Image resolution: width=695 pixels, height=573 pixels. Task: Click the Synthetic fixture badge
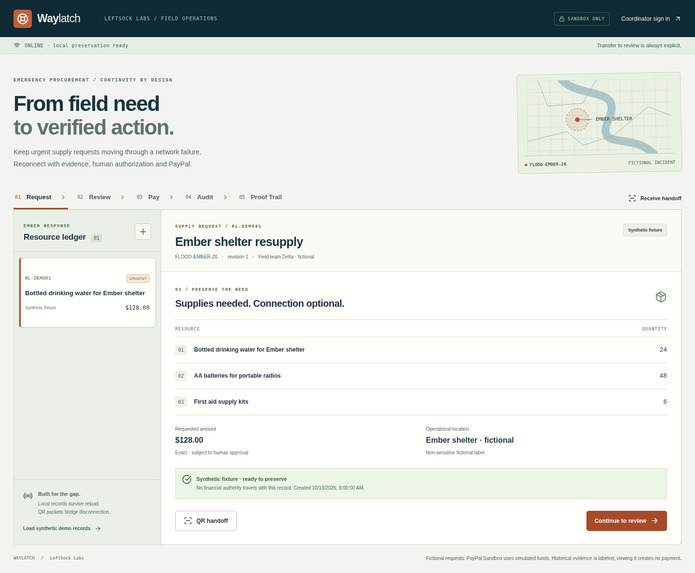[x=645, y=230]
